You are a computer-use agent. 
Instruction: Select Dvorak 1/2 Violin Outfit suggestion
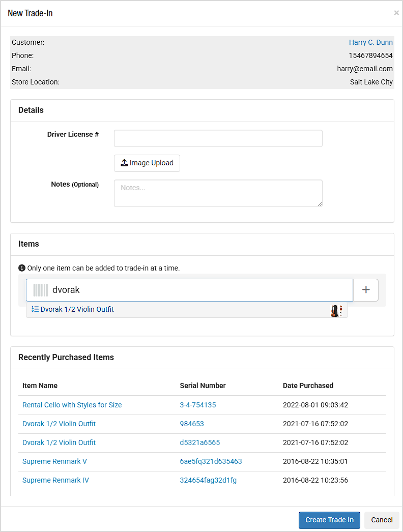pyautogui.click(x=77, y=309)
